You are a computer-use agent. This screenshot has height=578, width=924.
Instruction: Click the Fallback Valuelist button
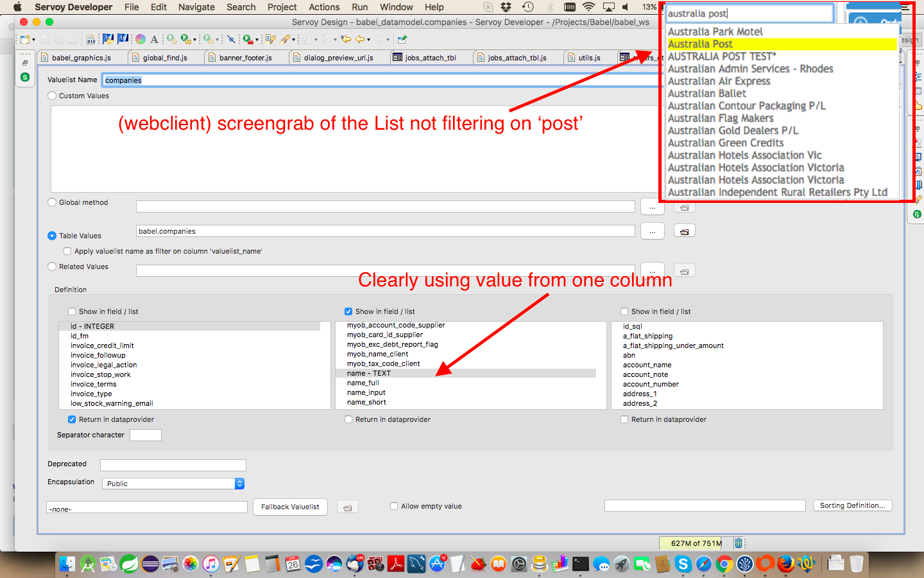tap(290, 507)
